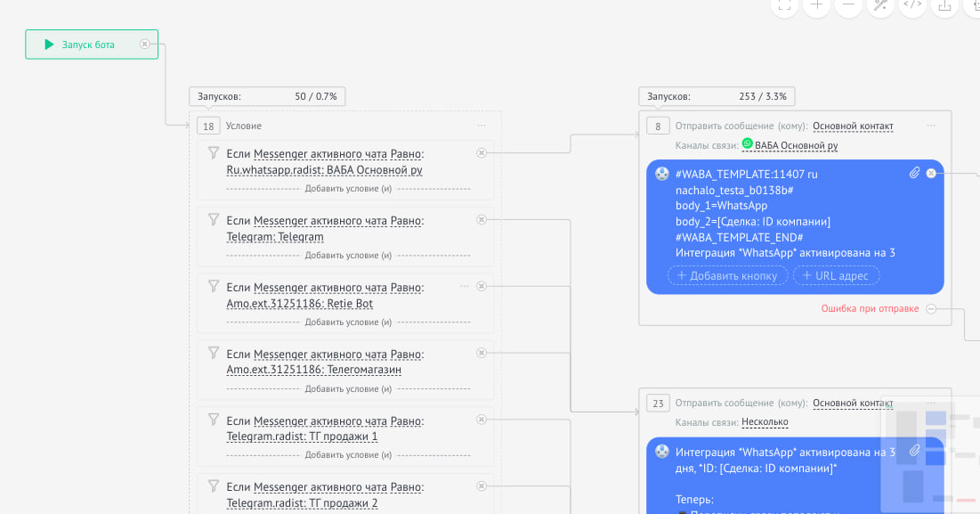This screenshot has width=980, height=514.
Task: Open the bot code view
Action: (x=912, y=6)
